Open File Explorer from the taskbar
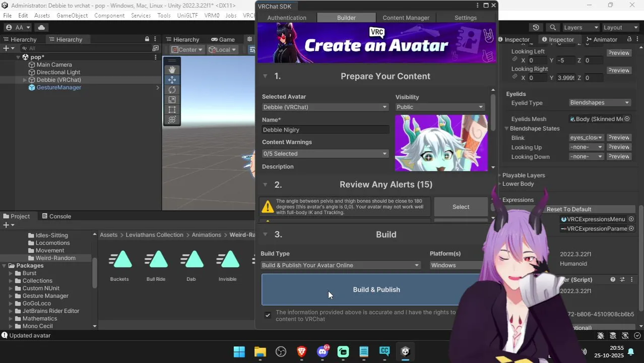Image resolution: width=644 pixels, height=363 pixels. tap(260, 352)
